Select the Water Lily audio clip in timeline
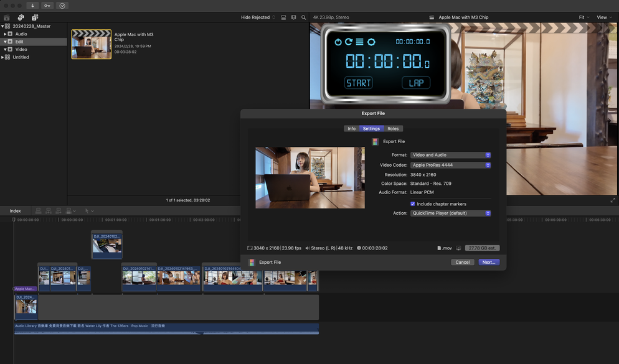 (x=167, y=329)
